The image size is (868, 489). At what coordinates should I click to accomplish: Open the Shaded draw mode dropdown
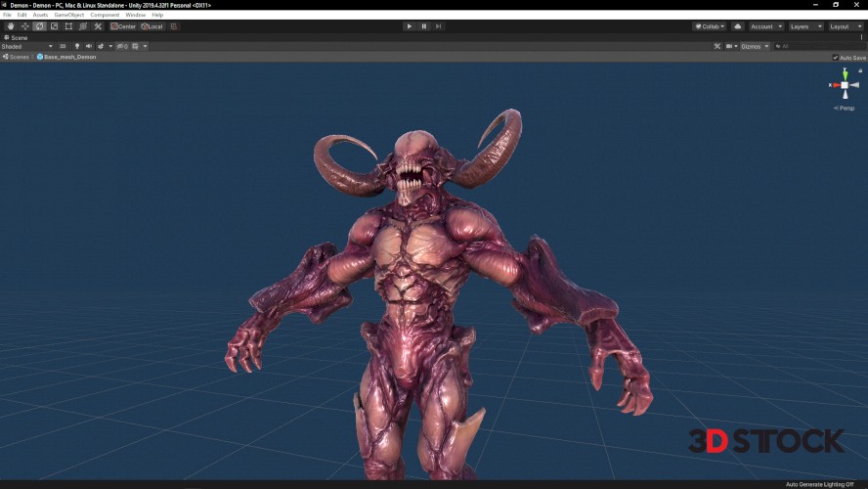click(27, 46)
